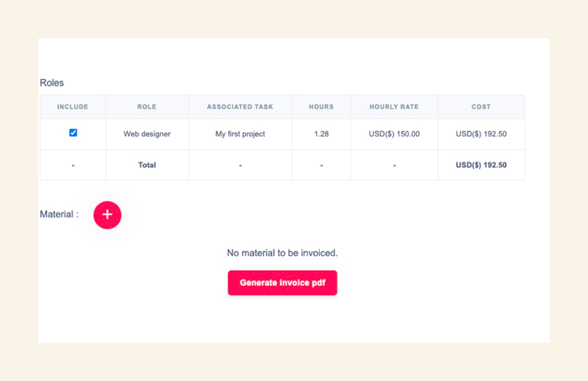Click the COST column header
588x381 pixels.
pyautogui.click(x=481, y=106)
